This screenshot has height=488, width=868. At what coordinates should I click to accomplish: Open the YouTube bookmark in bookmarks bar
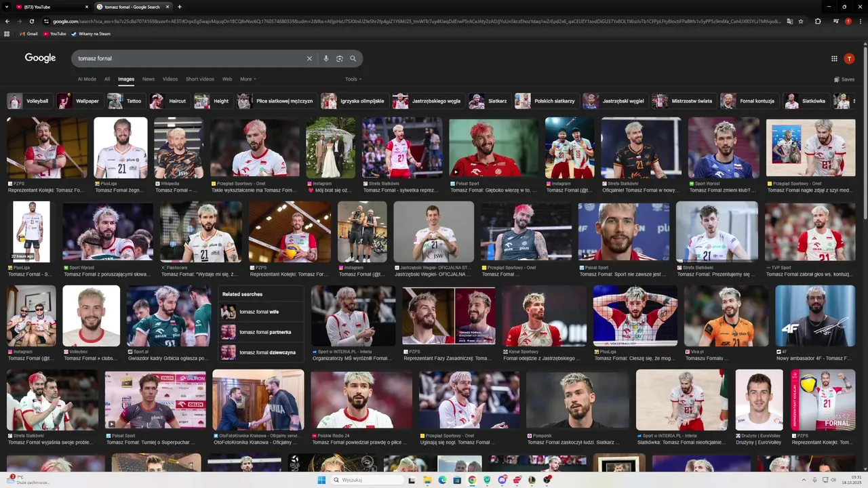[x=54, y=33]
